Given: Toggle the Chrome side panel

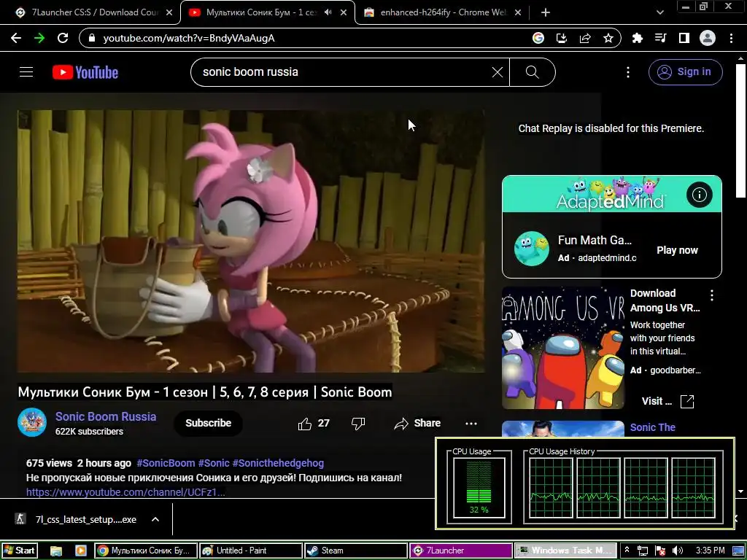Looking at the screenshot, I should click(x=684, y=38).
